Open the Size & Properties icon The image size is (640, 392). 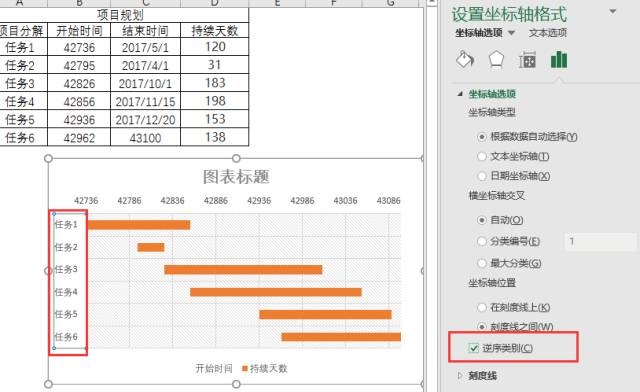(x=527, y=60)
